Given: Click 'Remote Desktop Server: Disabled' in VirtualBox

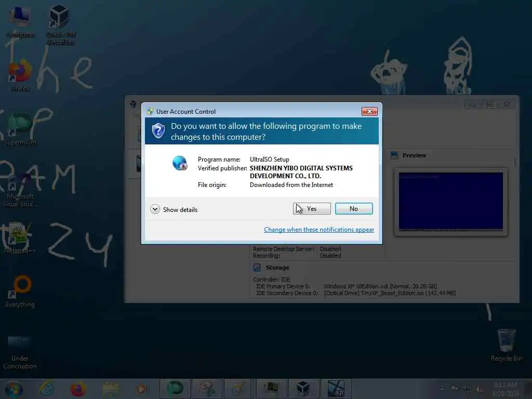Looking at the screenshot, I should point(297,249).
